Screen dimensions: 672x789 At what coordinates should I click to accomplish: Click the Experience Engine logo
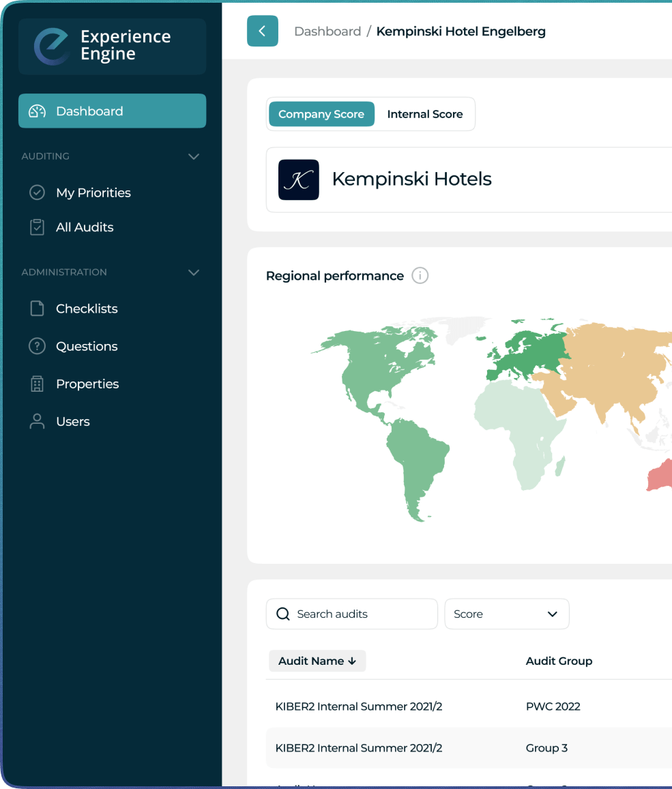point(52,46)
